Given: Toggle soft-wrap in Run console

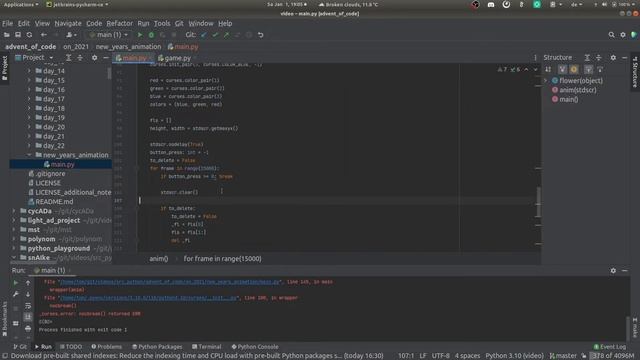Looking at the screenshot, I should pos(28,306).
